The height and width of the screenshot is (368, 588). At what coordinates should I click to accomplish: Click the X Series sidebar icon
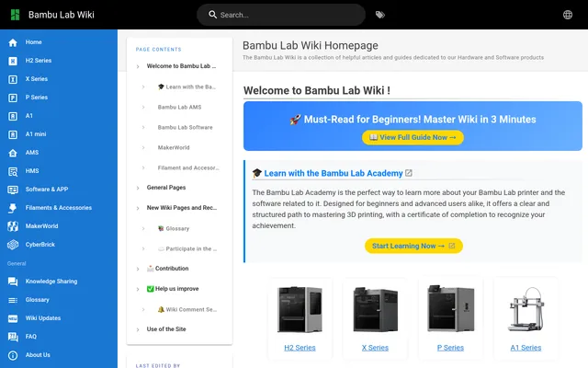point(13,79)
